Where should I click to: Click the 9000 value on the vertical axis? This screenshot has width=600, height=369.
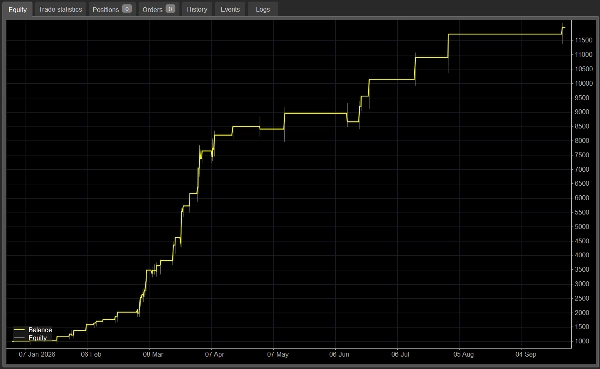[x=582, y=112]
